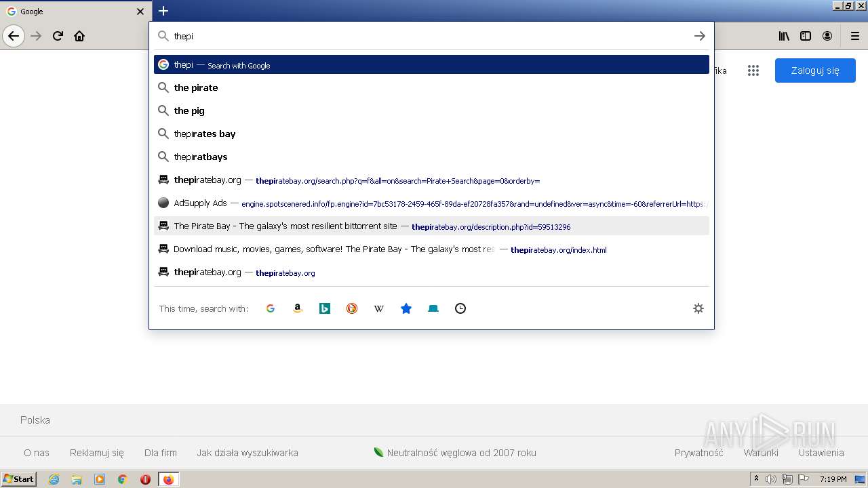Viewport: 868px width, 488px height.
Task: Switch to the Google tab
Action: (x=75, y=12)
